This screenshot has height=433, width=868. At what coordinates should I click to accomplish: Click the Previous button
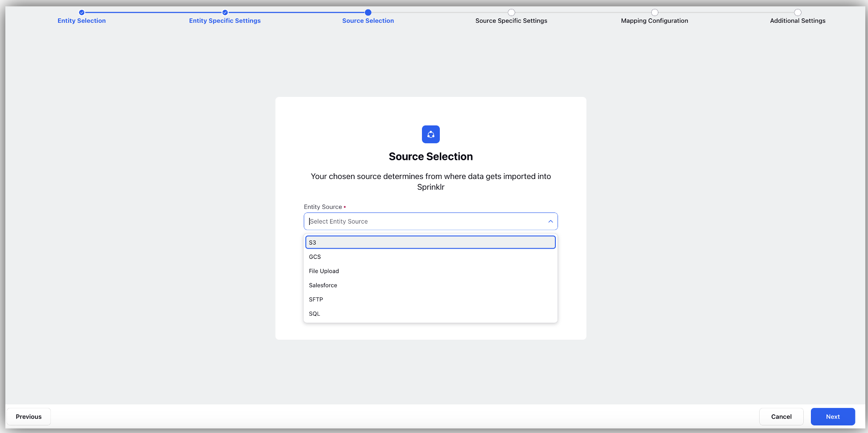(29, 416)
